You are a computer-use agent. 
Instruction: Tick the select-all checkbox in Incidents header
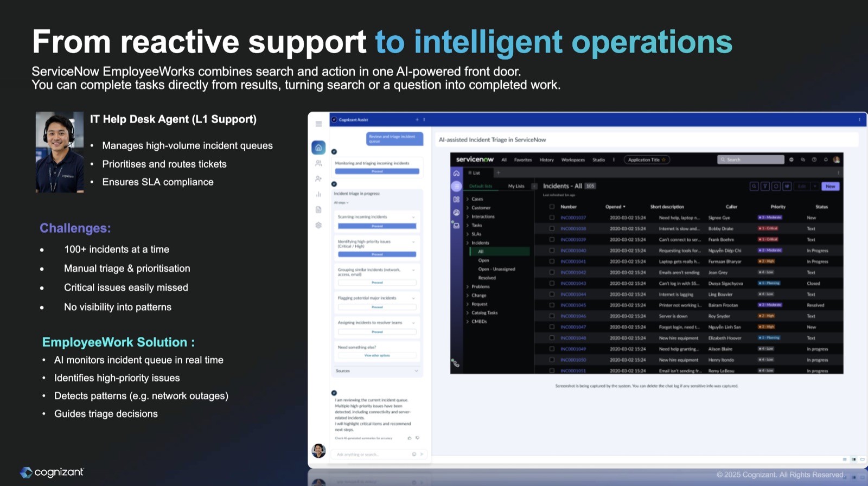point(552,207)
